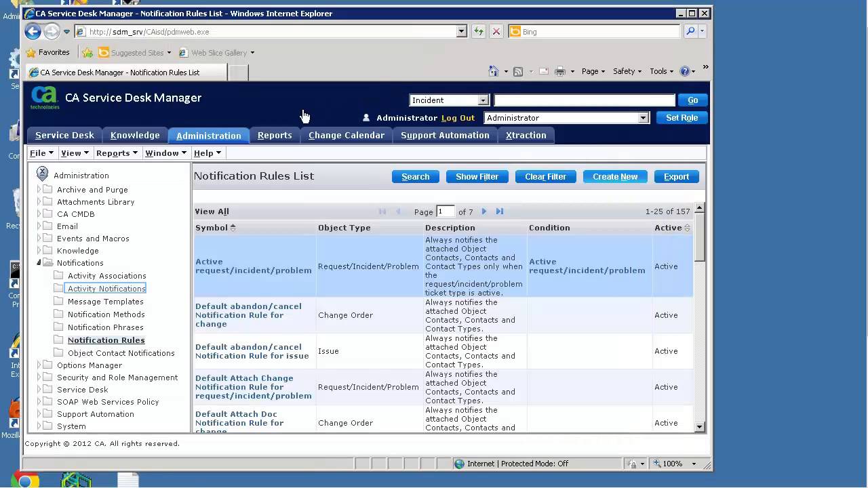Click the Set Role button
Image resolution: width=868 pixels, height=488 pixels.
coord(682,118)
